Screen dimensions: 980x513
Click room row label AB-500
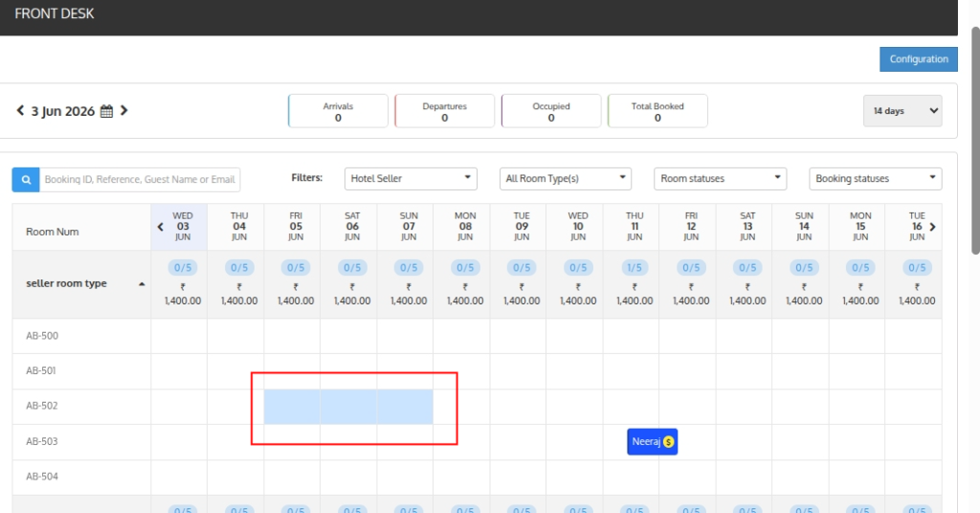click(42, 336)
